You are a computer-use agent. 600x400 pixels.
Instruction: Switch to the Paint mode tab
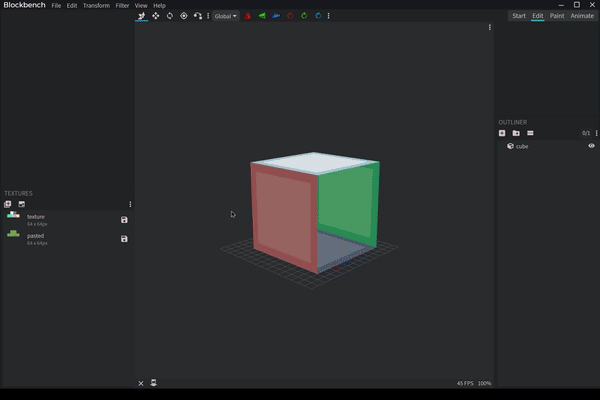tap(557, 16)
